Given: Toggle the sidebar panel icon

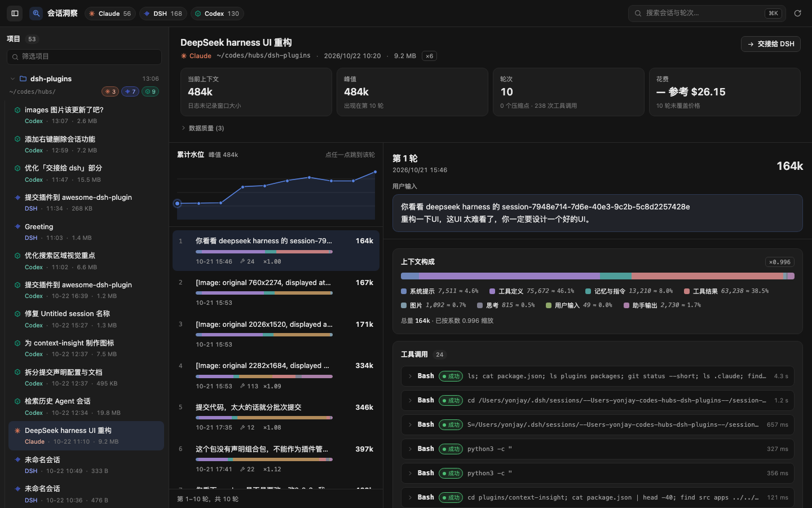Looking at the screenshot, I should (15, 13).
